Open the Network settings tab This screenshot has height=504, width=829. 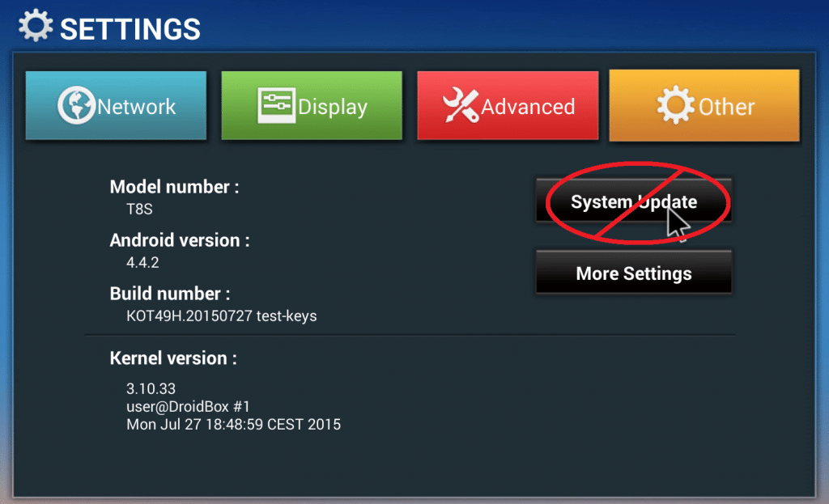click(x=116, y=106)
